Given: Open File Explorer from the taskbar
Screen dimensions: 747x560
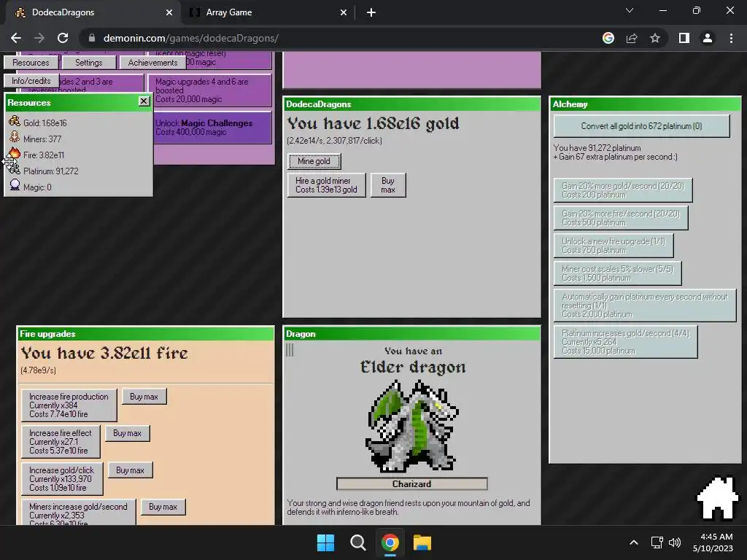Looking at the screenshot, I should pyautogui.click(x=422, y=542).
